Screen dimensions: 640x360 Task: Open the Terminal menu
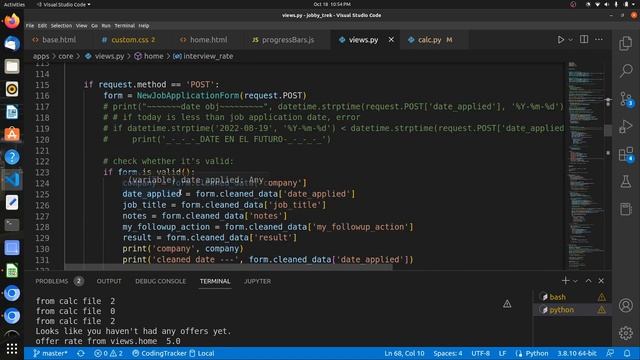[x=124, y=25]
